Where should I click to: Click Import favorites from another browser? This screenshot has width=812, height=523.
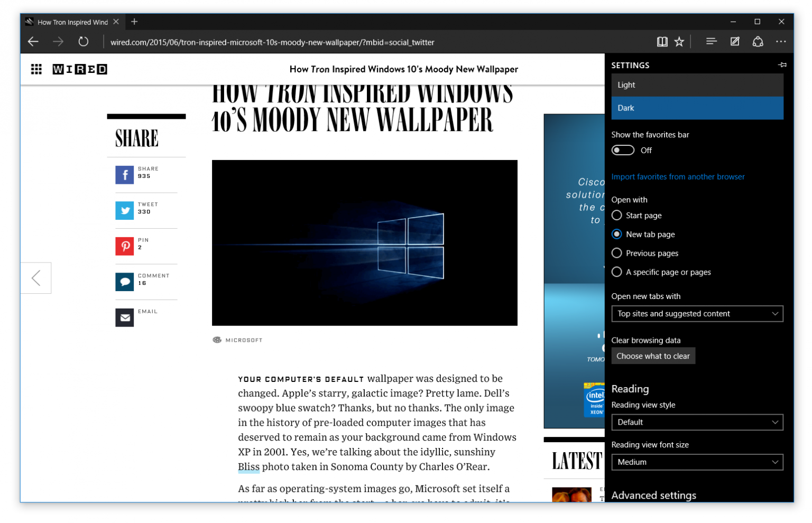[678, 176]
